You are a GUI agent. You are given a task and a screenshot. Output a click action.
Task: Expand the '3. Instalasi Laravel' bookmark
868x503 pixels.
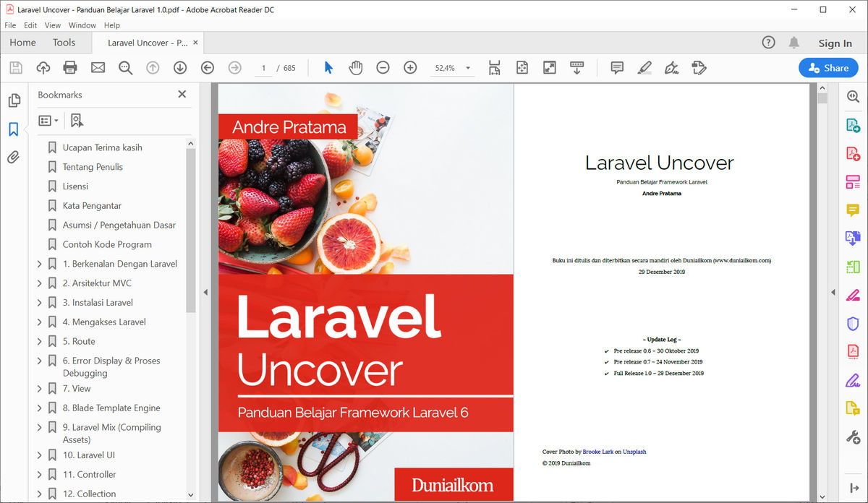pyautogui.click(x=39, y=303)
